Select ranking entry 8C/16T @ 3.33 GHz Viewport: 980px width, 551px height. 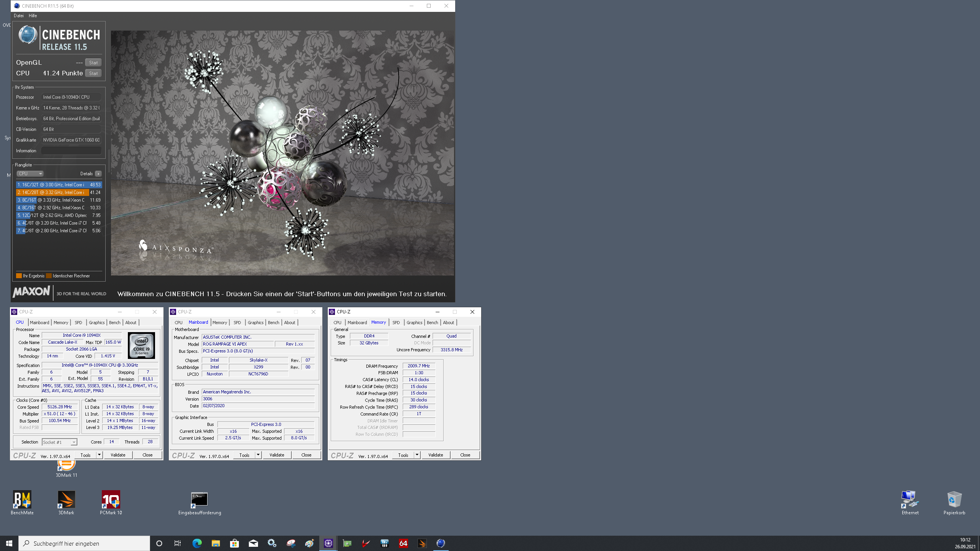(x=59, y=200)
